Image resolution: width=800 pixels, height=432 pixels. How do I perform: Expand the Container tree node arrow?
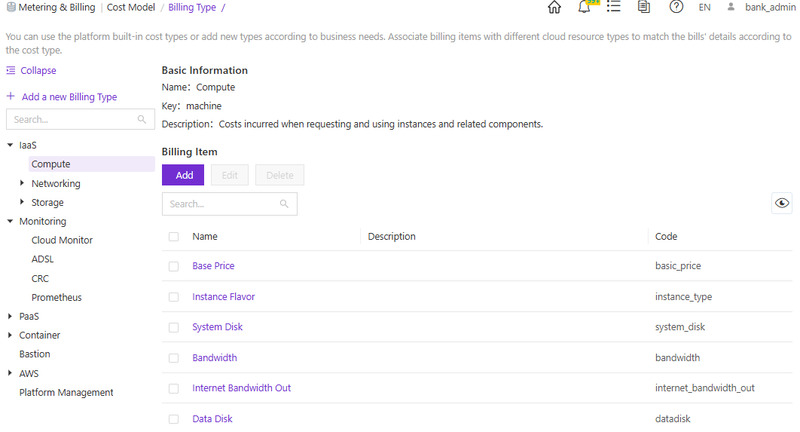click(x=10, y=335)
